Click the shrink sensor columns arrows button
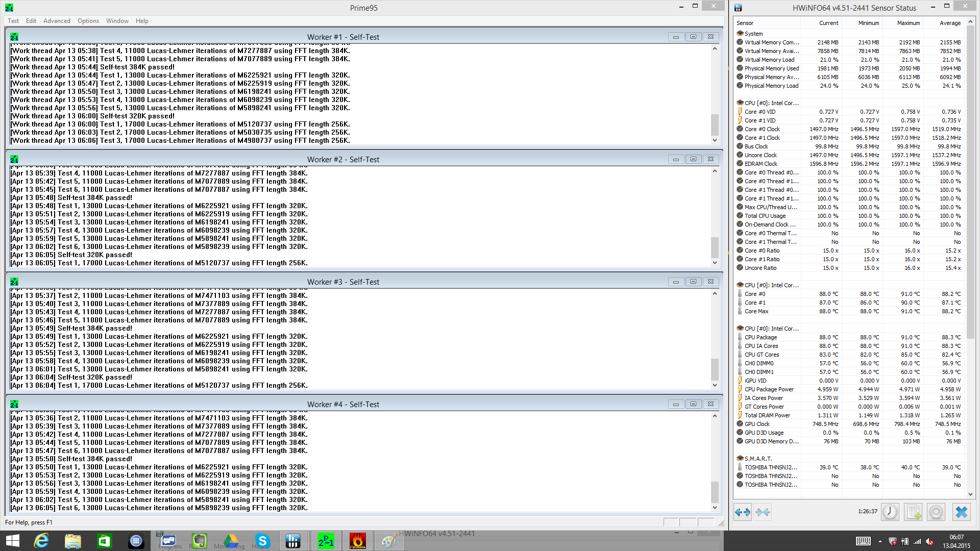Image resolution: width=980 pixels, height=551 pixels. pyautogui.click(x=763, y=512)
